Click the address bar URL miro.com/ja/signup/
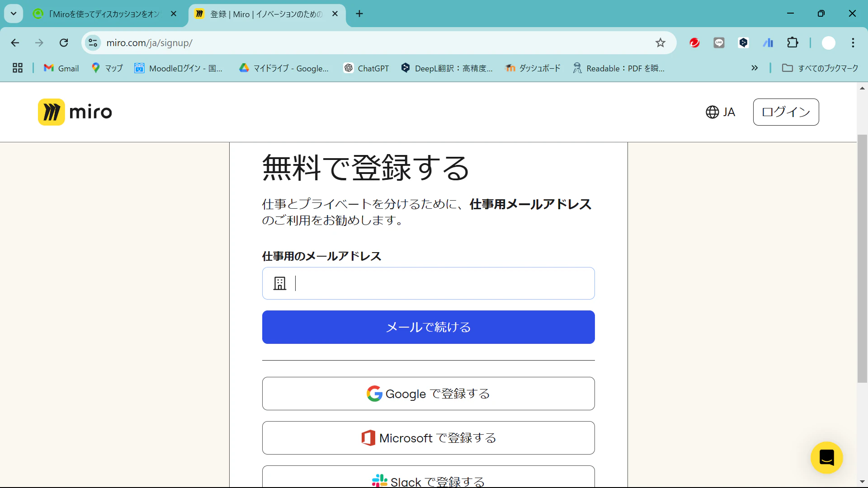This screenshot has height=488, width=868. [x=149, y=43]
